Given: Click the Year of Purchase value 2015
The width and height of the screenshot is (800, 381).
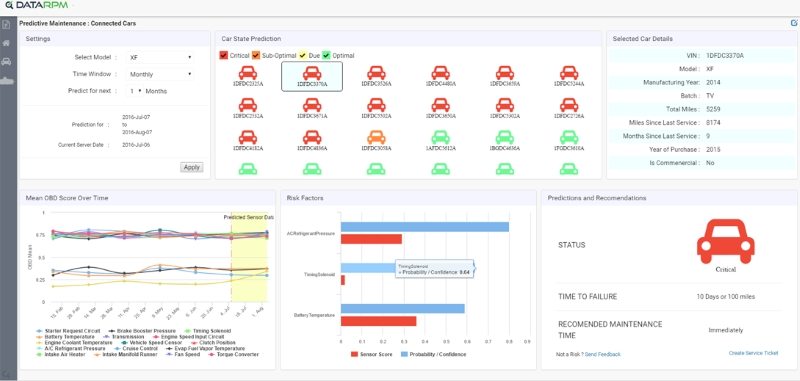Looking at the screenshot, I should (x=713, y=150).
